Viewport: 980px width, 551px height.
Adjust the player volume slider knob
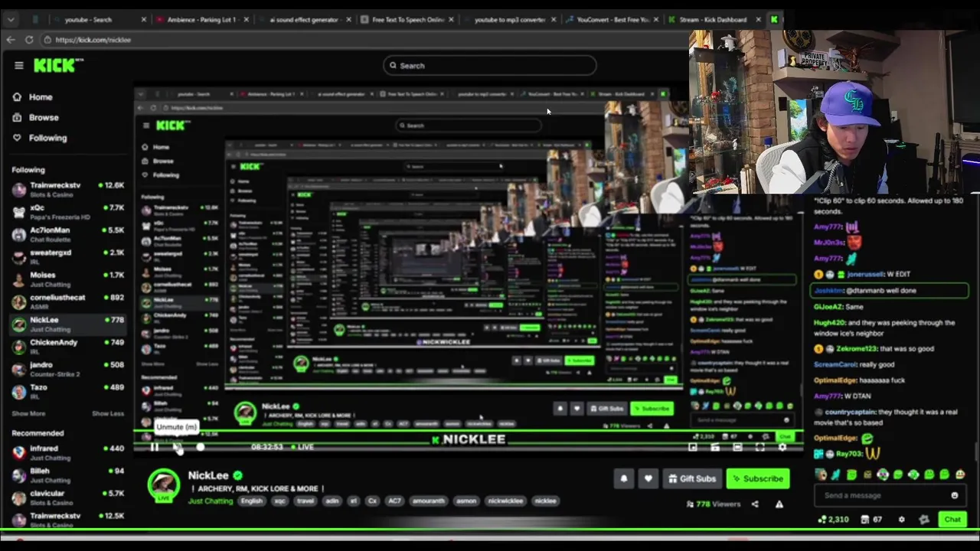[x=201, y=447]
